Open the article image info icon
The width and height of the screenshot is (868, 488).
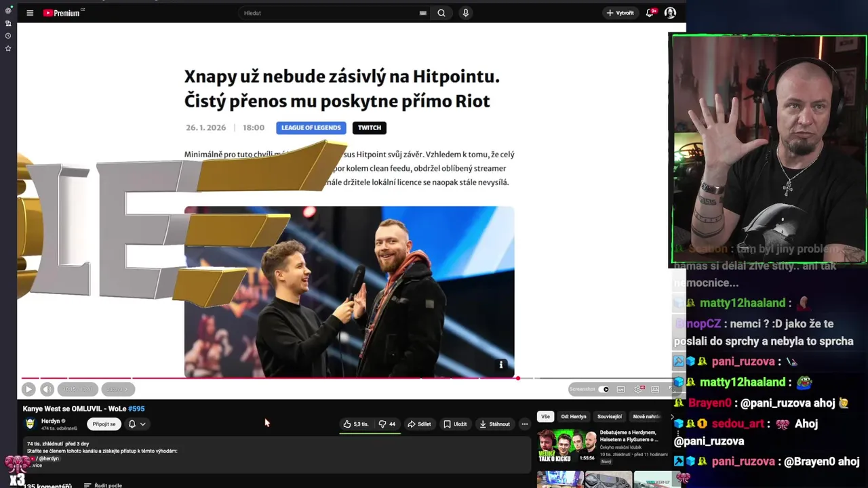pos(501,365)
